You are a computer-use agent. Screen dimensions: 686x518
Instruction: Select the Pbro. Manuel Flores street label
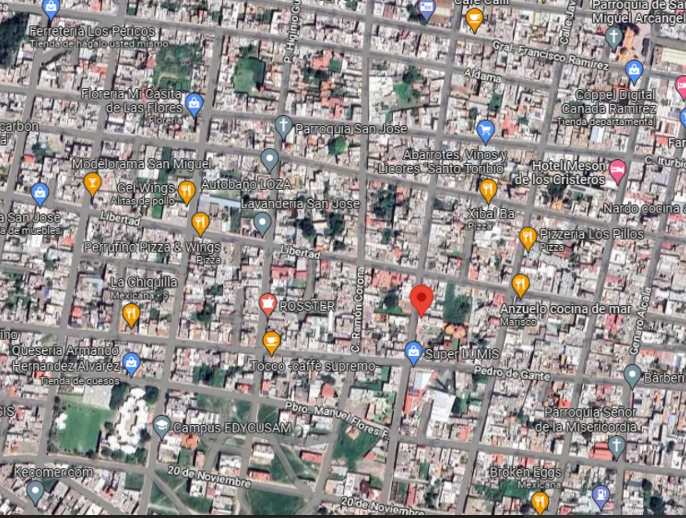pyautogui.click(x=337, y=418)
